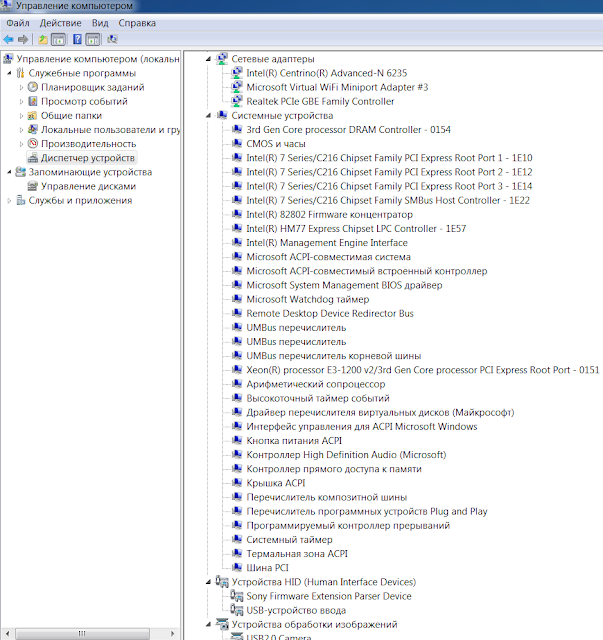The width and height of the screenshot is (603, 640).
Task: Select Контроллер High Definition Audio (Microsoft)
Action: tap(346, 455)
